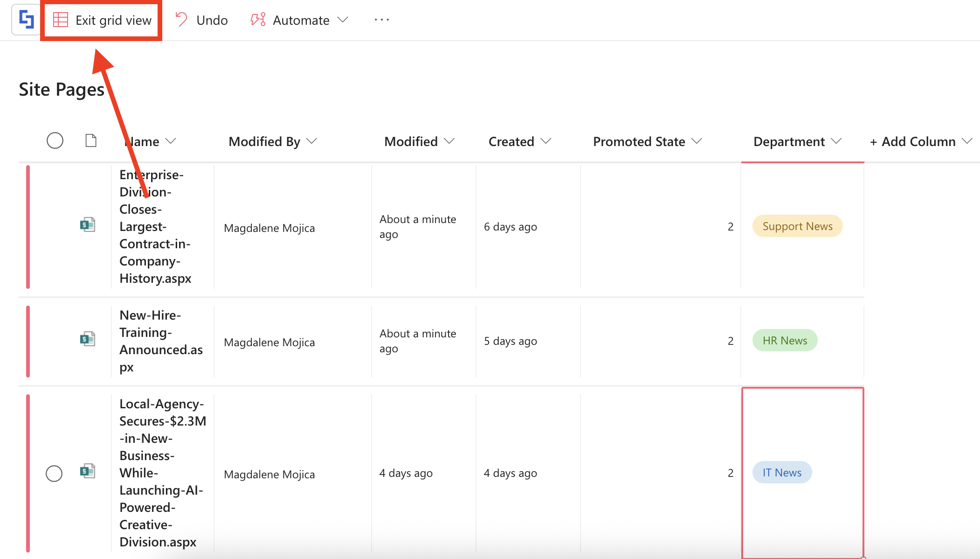Open the Modified By column dropdown
Screen dimensions: 980x559
click(x=312, y=141)
